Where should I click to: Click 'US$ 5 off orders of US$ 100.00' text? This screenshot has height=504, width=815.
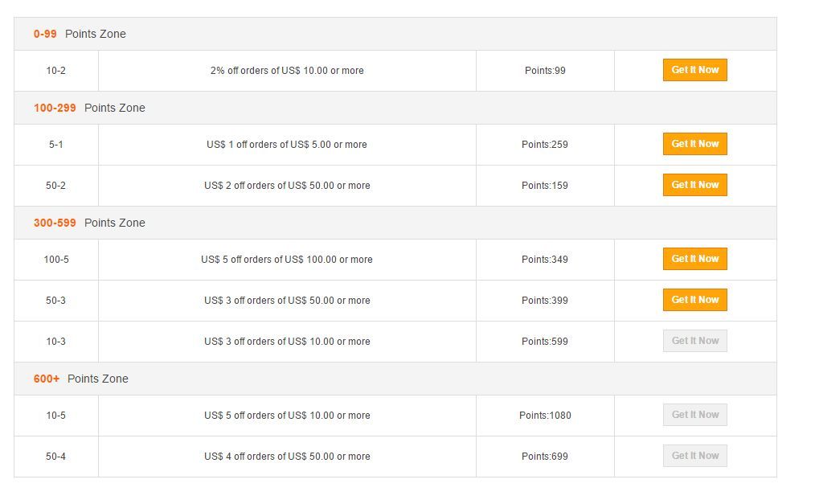(x=287, y=260)
